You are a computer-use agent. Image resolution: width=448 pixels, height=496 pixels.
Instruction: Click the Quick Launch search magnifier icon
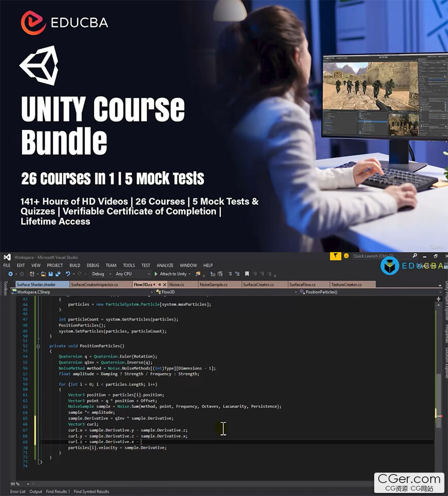[414, 256]
